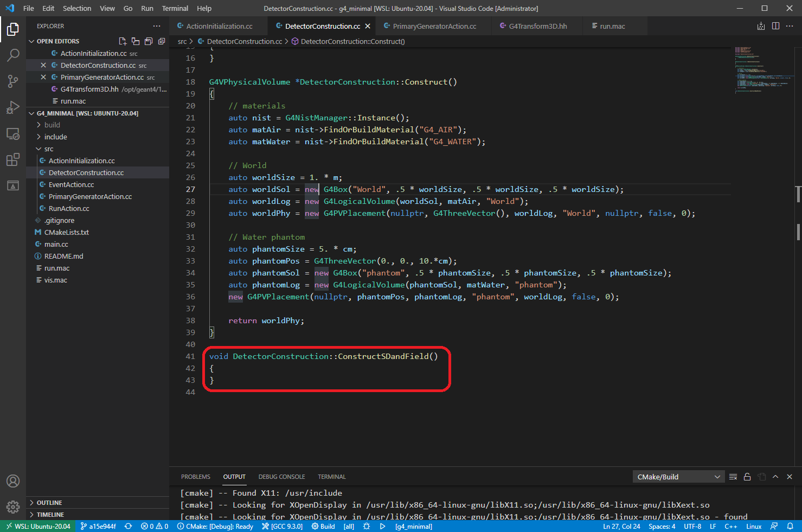Open Remote Explorer in activity bar

[x=13, y=134]
